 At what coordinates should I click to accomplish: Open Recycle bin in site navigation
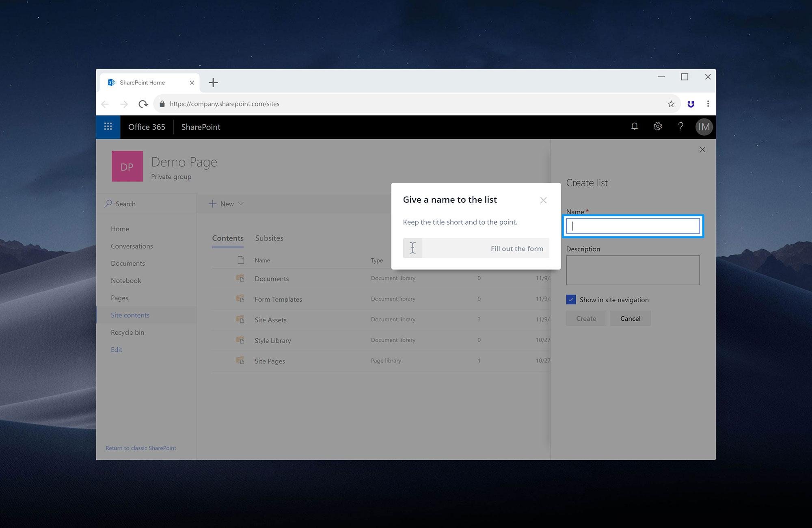pyautogui.click(x=127, y=332)
